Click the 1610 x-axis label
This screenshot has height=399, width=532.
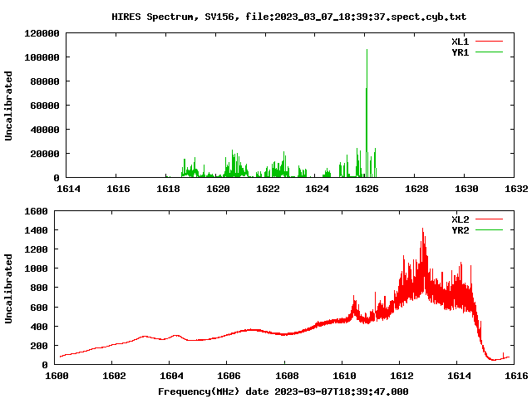point(344,376)
